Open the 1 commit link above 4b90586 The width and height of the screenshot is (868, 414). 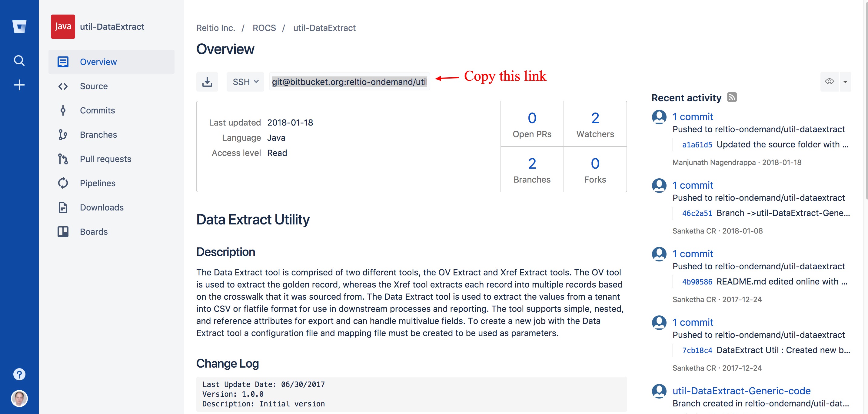point(693,253)
